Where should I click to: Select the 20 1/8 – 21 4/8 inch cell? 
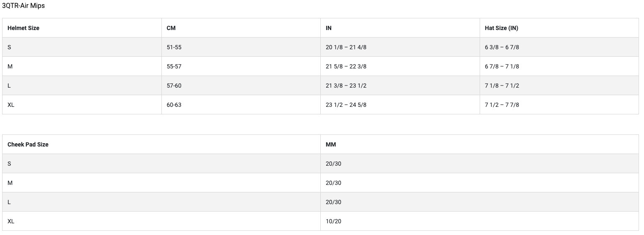(346, 47)
